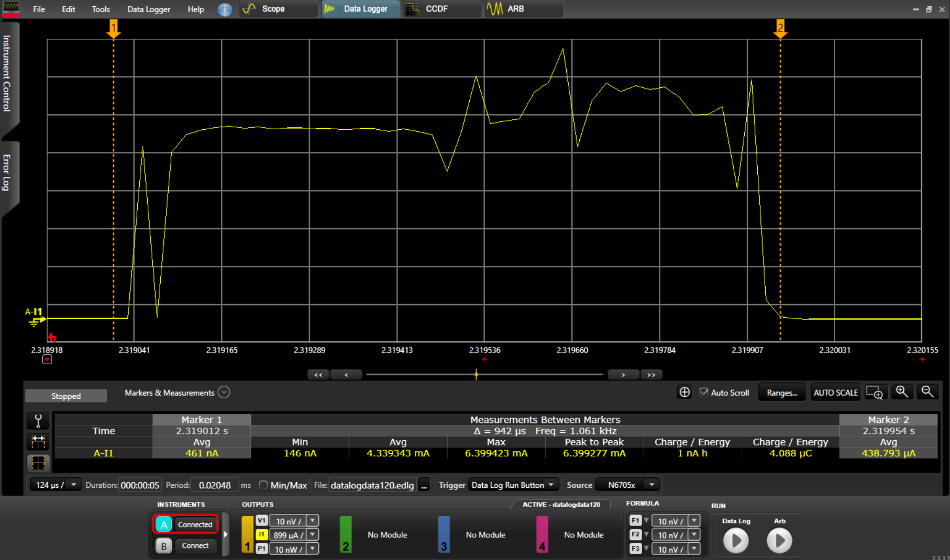950x560 pixels.
Task: Zoom out with the magnifier minus icon
Action: pyautogui.click(x=927, y=391)
